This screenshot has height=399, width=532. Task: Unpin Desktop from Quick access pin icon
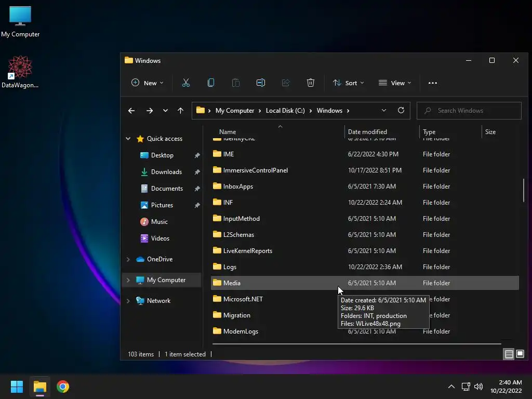[x=197, y=155]
